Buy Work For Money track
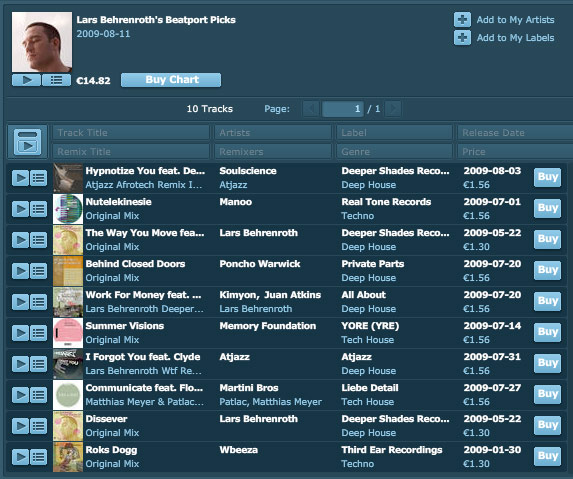The width and height of the screenshot is (573, 479). tap(547, 301)
